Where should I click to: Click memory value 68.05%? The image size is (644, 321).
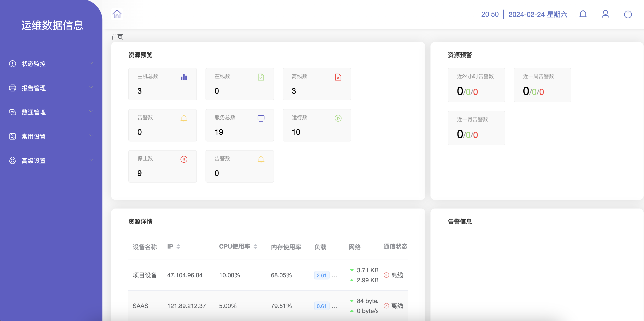281,275
